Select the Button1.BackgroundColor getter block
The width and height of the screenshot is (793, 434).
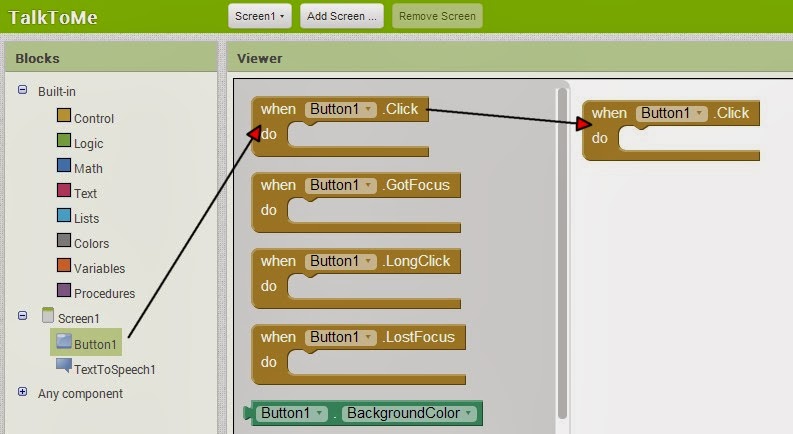coord(363,413)
